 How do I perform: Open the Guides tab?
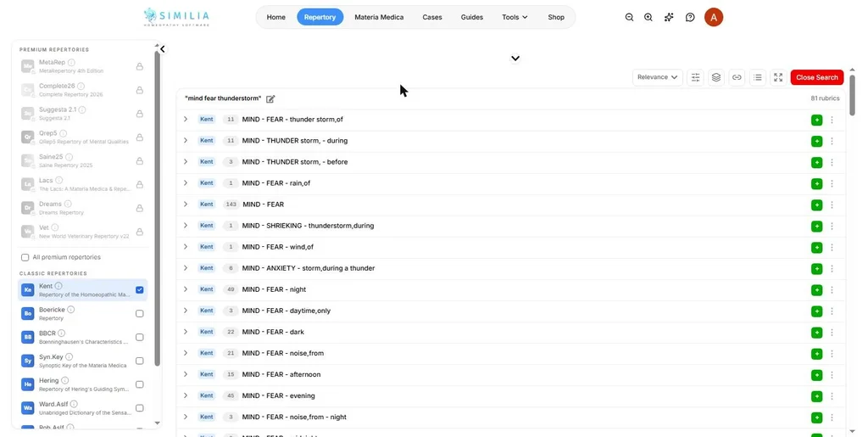pyautogui.click(x=472, y=17)
